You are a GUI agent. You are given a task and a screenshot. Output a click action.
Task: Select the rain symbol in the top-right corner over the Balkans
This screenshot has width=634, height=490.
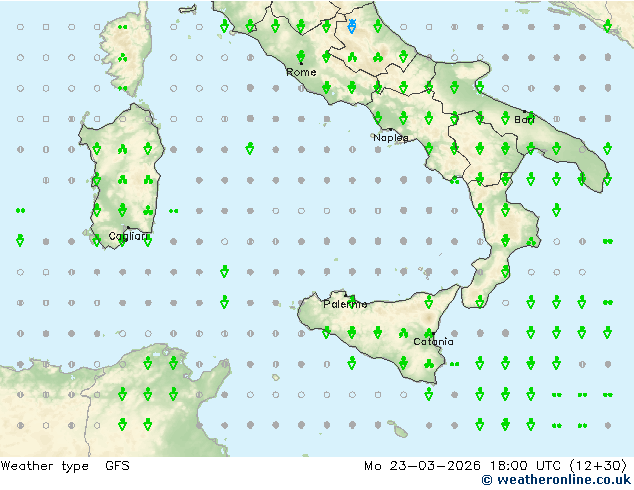click(x=607, y=26)
